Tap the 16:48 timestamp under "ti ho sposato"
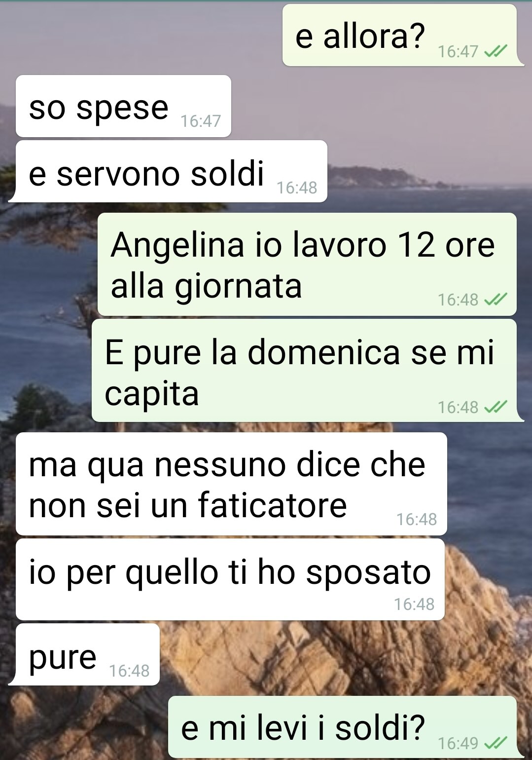532x760 pixels. (414, 604)
